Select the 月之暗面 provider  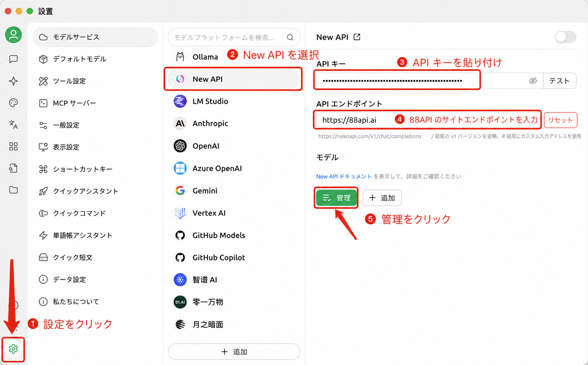click(x=234, y=324)
